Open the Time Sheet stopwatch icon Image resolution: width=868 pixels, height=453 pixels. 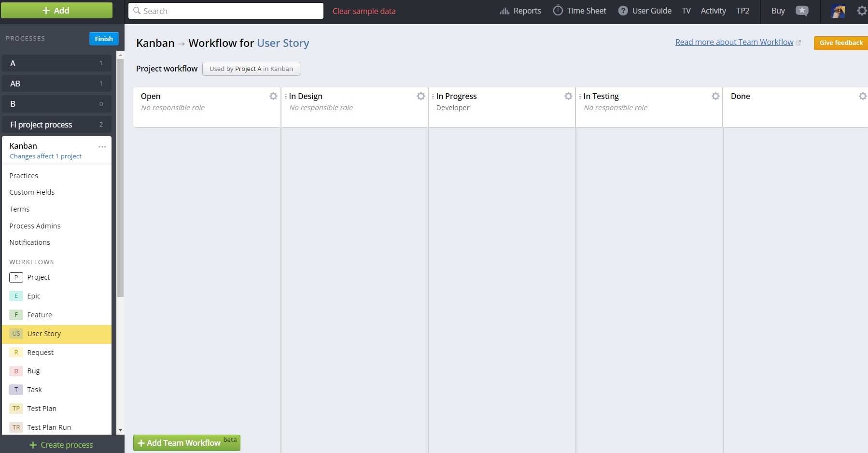(558, 11)
